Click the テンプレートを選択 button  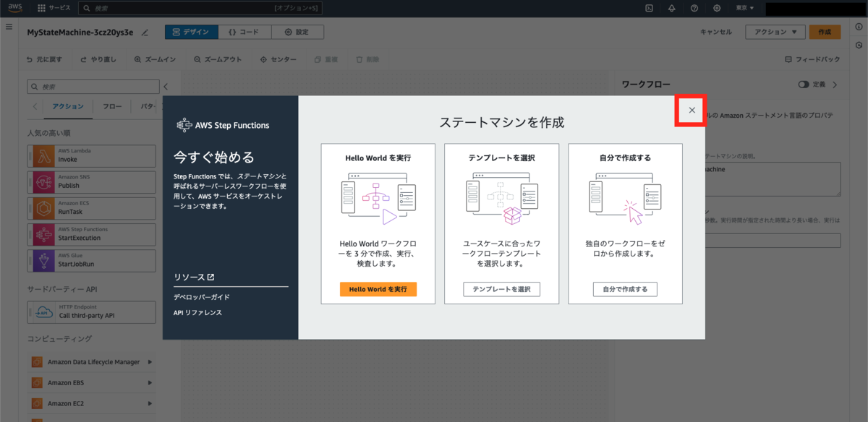click(x=501, y=289)
